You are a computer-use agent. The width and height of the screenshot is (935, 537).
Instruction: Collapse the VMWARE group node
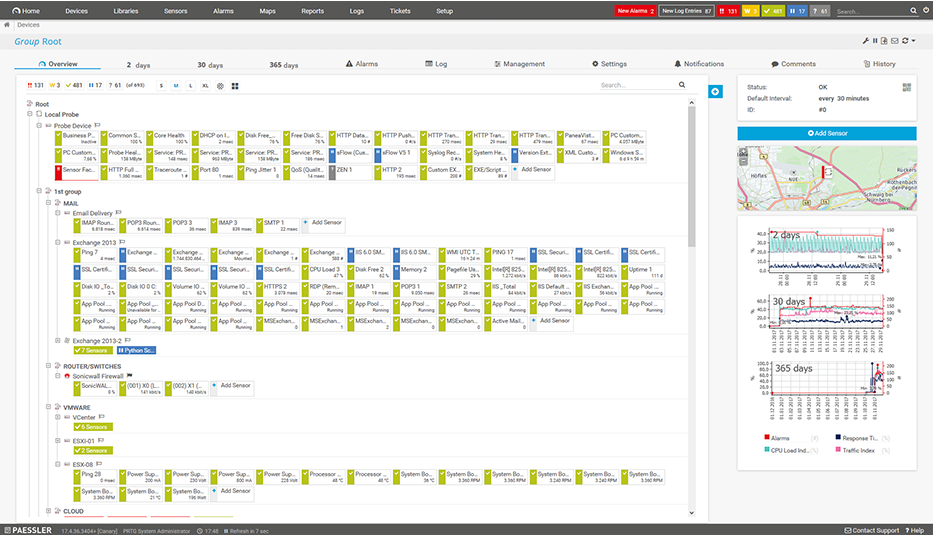[x=47, y=407]
